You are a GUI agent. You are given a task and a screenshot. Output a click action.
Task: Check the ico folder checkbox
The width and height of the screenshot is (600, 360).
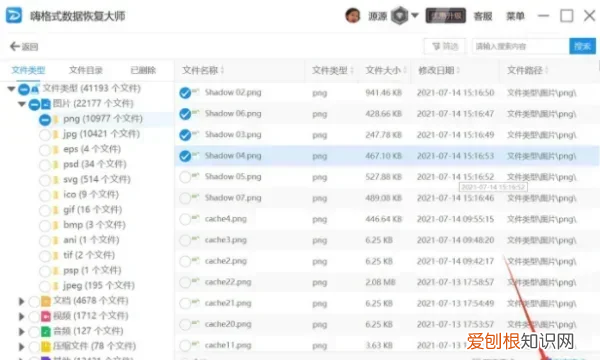45,195
